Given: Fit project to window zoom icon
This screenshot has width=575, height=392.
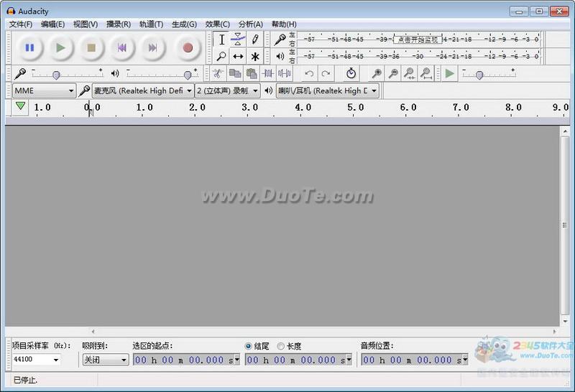Looking at the screenshot, I should click(426, 74).
